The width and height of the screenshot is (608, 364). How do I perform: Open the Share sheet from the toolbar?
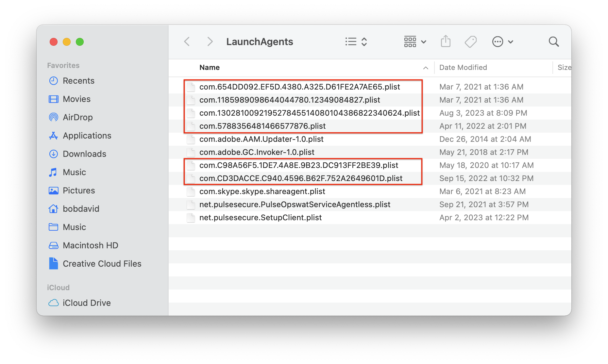tap(446, 41)
